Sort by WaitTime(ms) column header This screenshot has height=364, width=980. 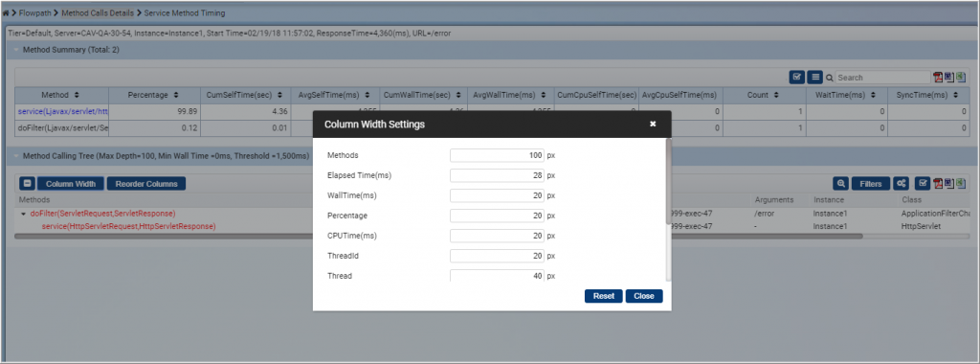tap(848, 95)
